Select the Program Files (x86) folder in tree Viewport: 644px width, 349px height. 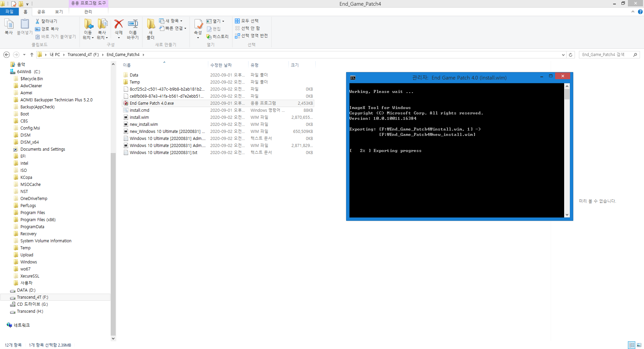click(x=38, y=220)
